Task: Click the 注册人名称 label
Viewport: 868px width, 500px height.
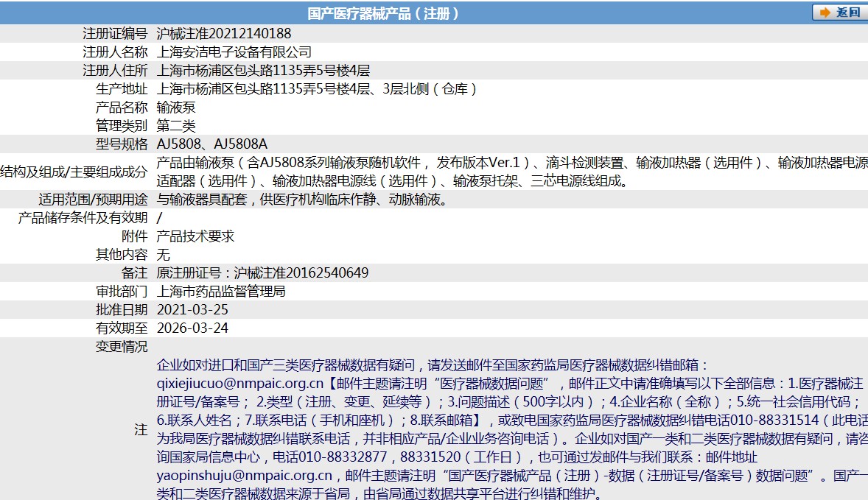Action: tap(115, 52)
